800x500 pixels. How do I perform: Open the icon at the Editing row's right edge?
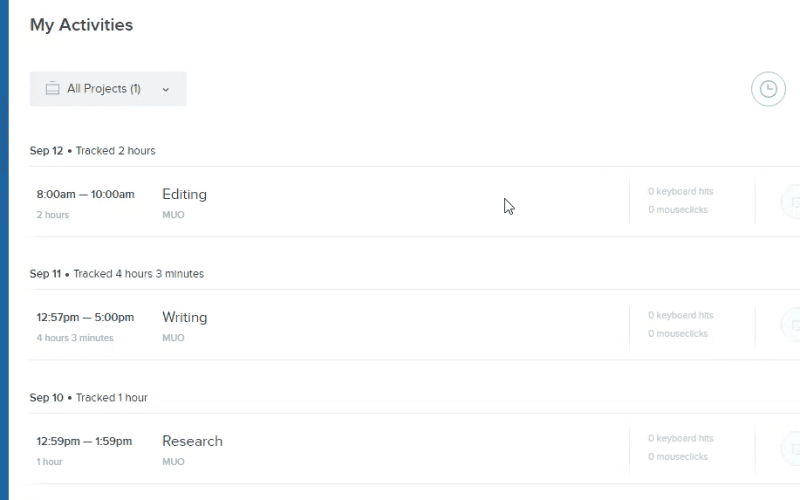[x=792, y=202]
